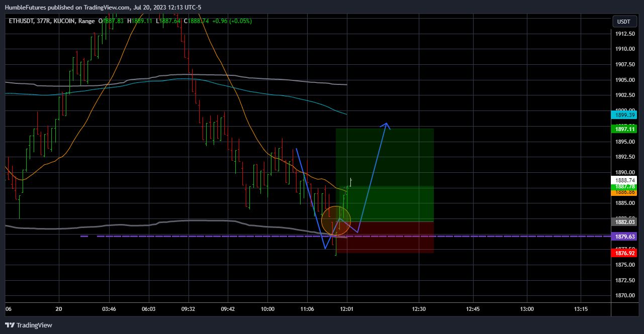Click the 1902.50 price axis label
Image resolution: width=644 pixels, height=334 pixels.
(x=624, y=95)
